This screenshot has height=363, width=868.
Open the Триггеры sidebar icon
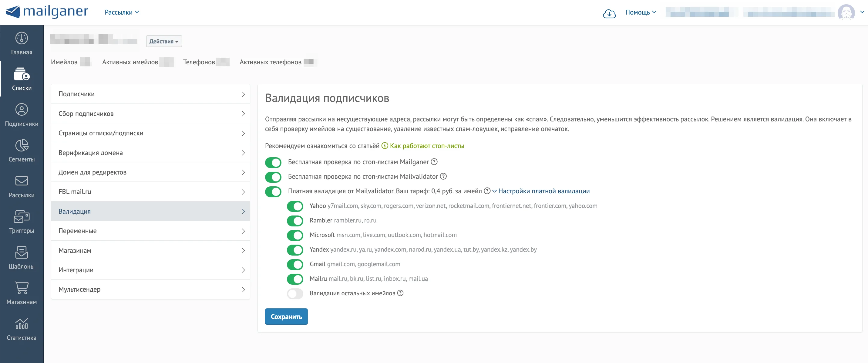(22, 217)
